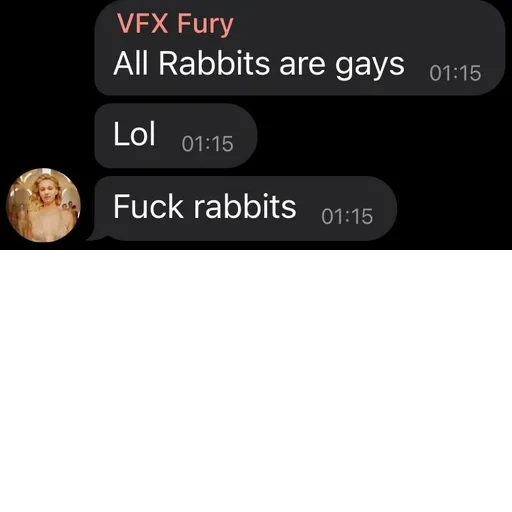The image size is (512, 512).
Task: Click the empty white area below the chat
Action: pos(256,381)
